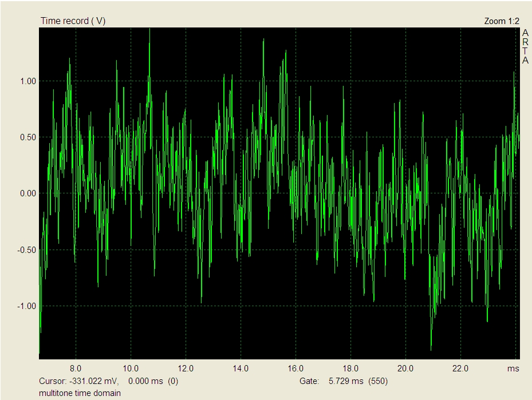Click the "Gate:" label
Viewport: 532px width, 400px height.
(309, 381)
